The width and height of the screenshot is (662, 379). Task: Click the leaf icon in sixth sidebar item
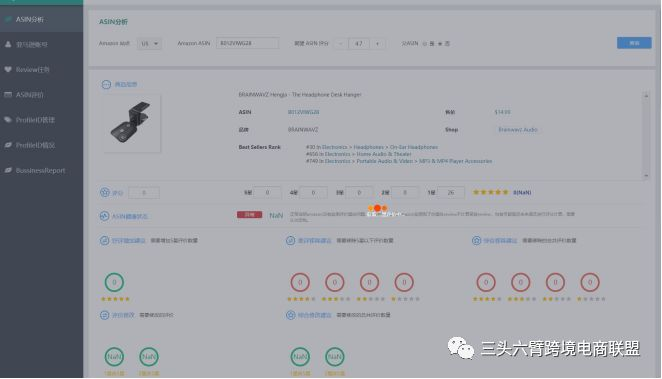pyautogui.click(x=8, y=145)
